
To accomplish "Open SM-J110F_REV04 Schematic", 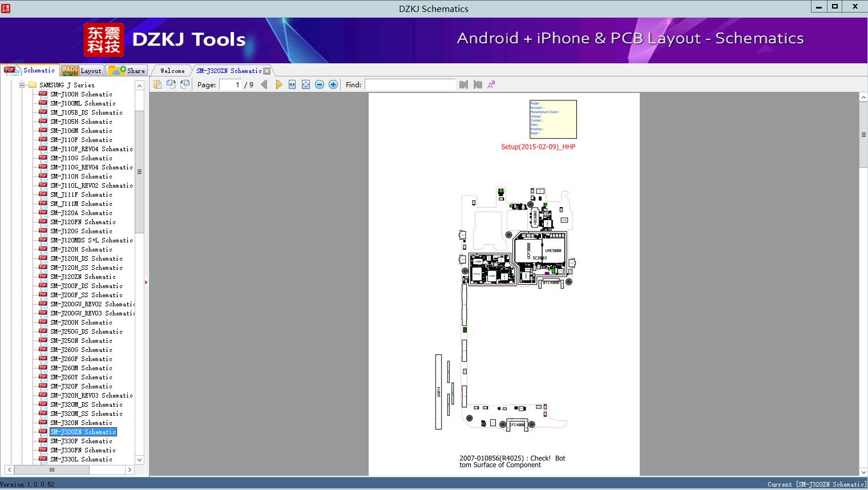I will (x=91, y=149).
